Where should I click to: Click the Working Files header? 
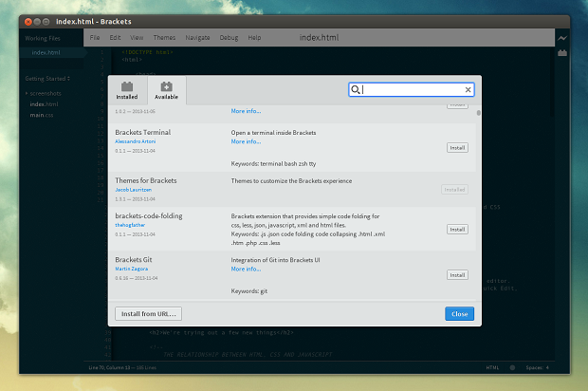click(43, 38)
